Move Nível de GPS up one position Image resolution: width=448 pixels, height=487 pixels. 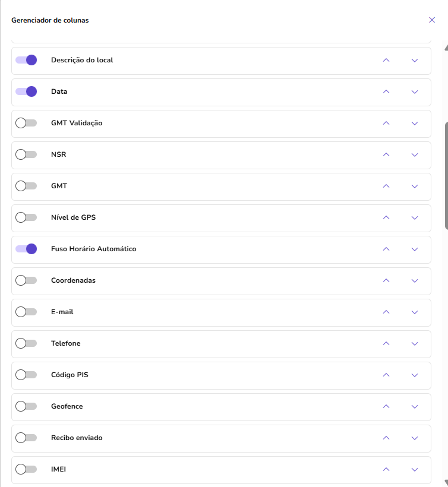(386, 218)
